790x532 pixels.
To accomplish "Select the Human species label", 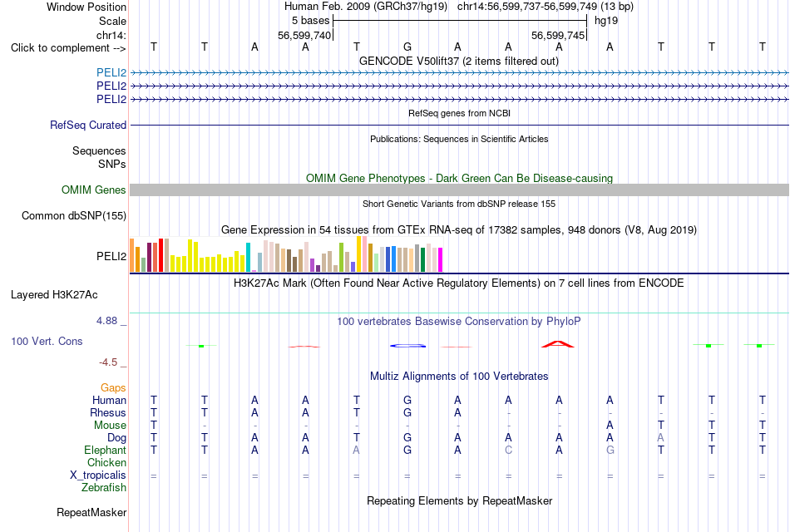I will (109, 400).
